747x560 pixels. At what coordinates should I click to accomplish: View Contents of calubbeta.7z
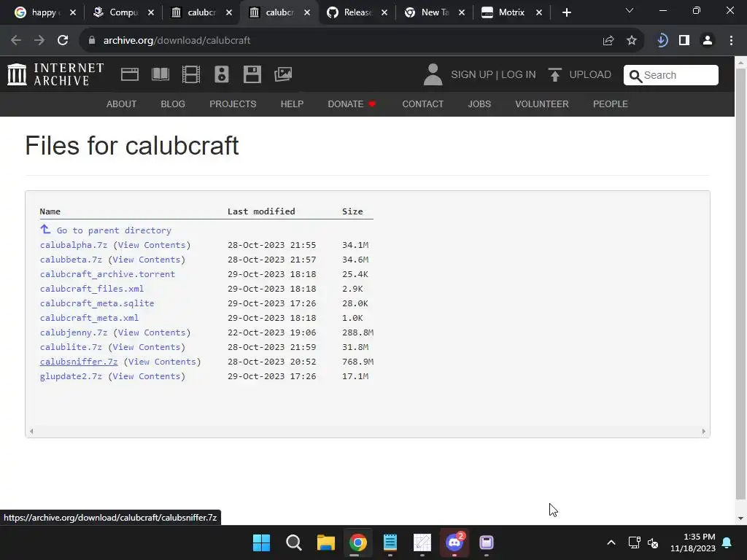147,260
